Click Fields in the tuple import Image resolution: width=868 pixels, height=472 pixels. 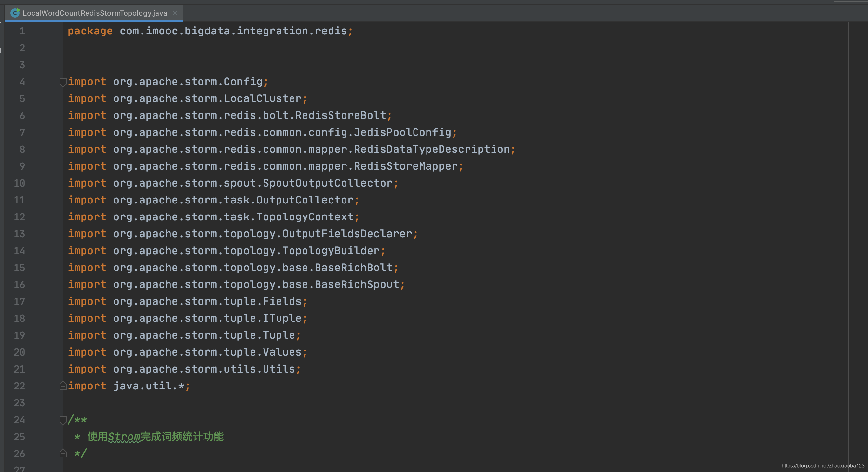282,301
